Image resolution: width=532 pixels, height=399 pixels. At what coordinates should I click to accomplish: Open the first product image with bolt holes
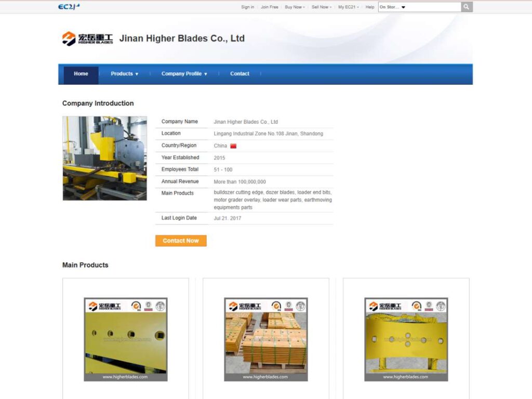tap(126, 339)
